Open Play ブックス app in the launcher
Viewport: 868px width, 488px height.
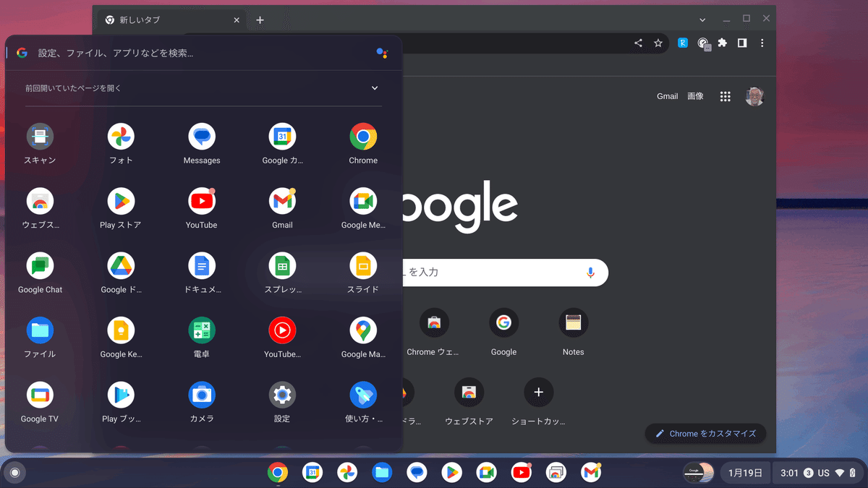tap(121, 395)
